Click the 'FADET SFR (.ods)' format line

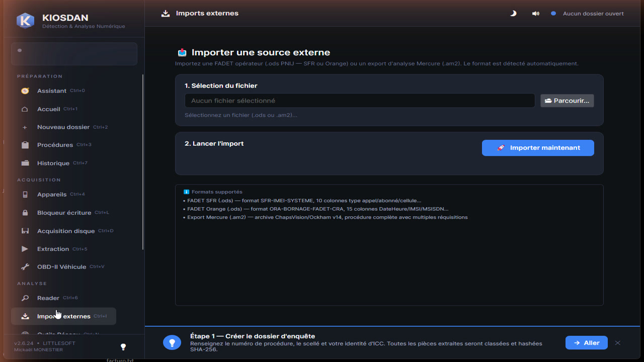coord(302,201)
